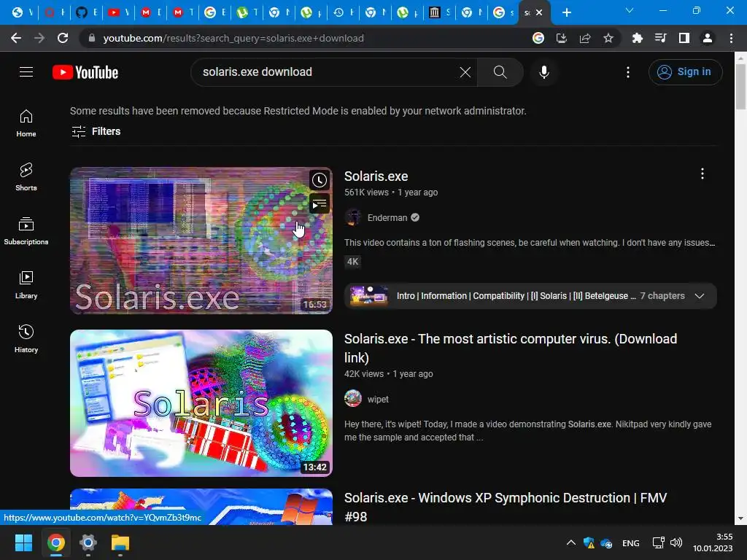Open Windows Start menu
Screen dimensions: 747x560
point(23,542)
